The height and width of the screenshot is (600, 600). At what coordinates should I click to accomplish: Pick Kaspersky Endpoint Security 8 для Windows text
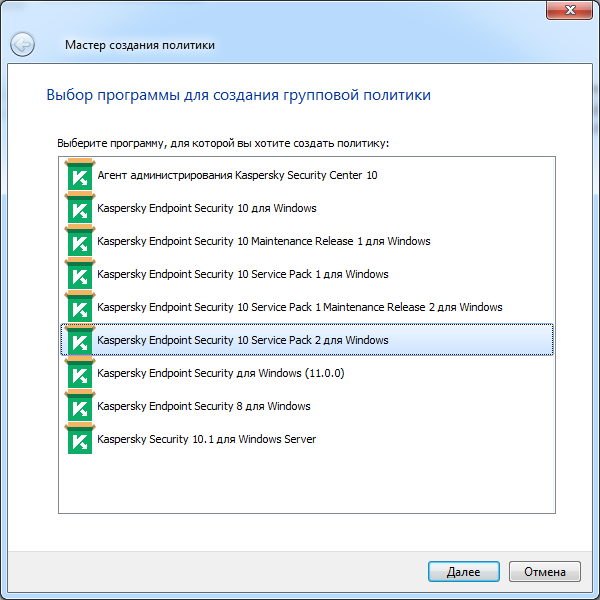click(204, 406)
